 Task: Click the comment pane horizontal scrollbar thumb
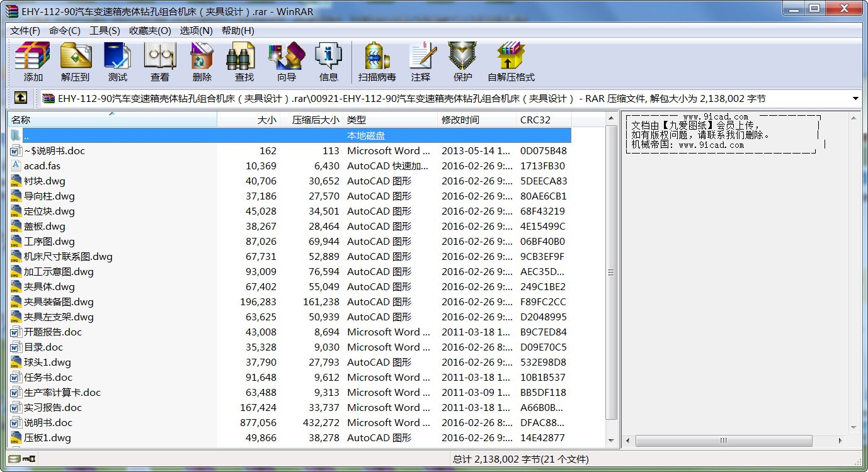point(723,441)
